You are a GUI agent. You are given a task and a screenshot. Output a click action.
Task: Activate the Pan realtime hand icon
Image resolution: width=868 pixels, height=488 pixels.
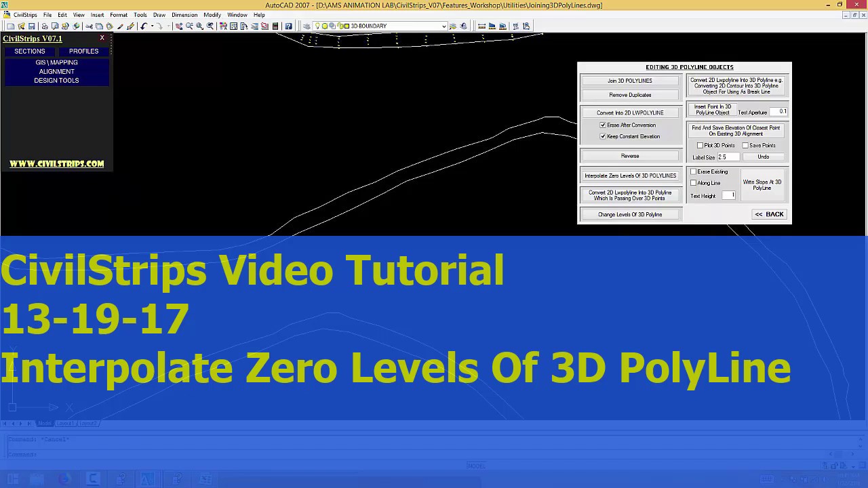point(178,26)
